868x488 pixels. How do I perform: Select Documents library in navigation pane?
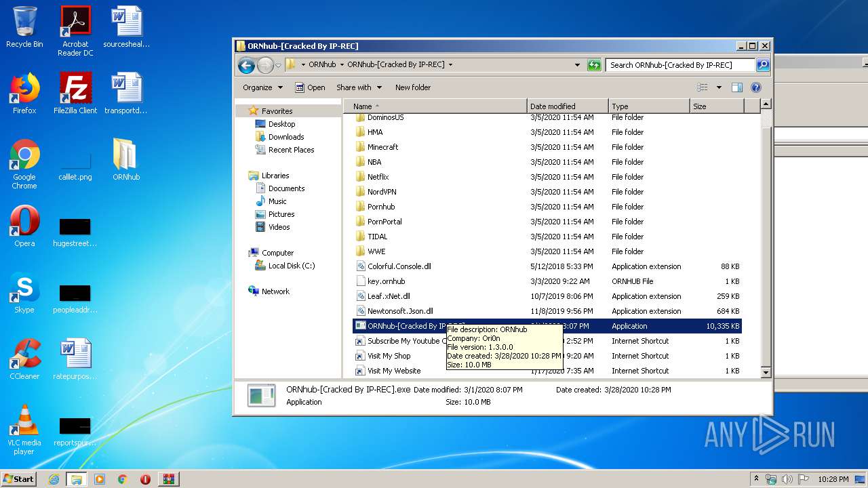tap(286, 188)
